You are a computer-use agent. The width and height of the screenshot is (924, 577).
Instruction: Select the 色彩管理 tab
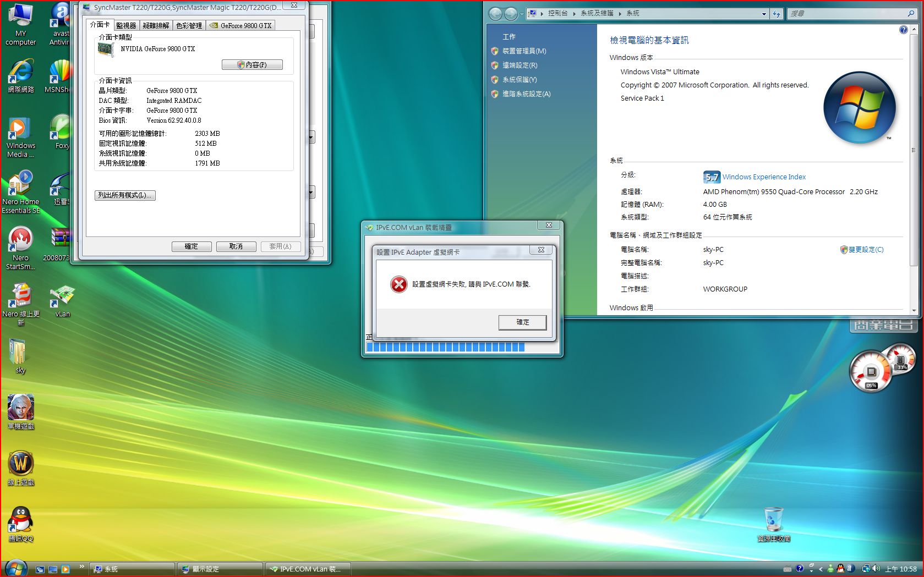pyautogui.click(x=189, y=25)
